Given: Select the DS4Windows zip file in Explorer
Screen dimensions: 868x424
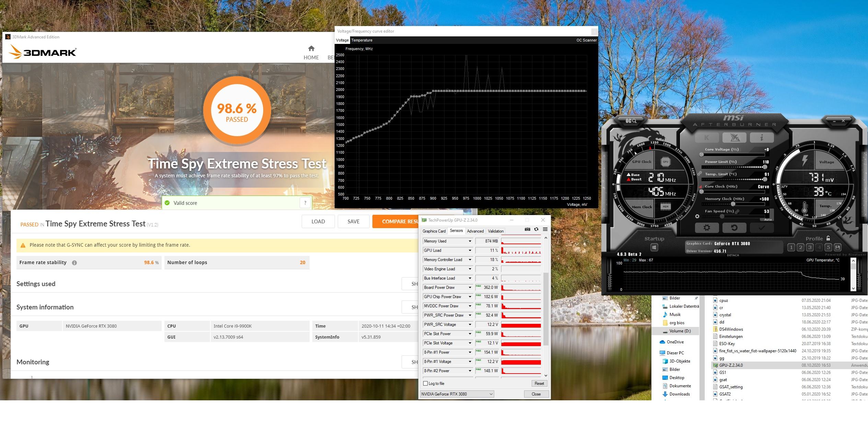Looking at the screenshot, I should point(731,329).
